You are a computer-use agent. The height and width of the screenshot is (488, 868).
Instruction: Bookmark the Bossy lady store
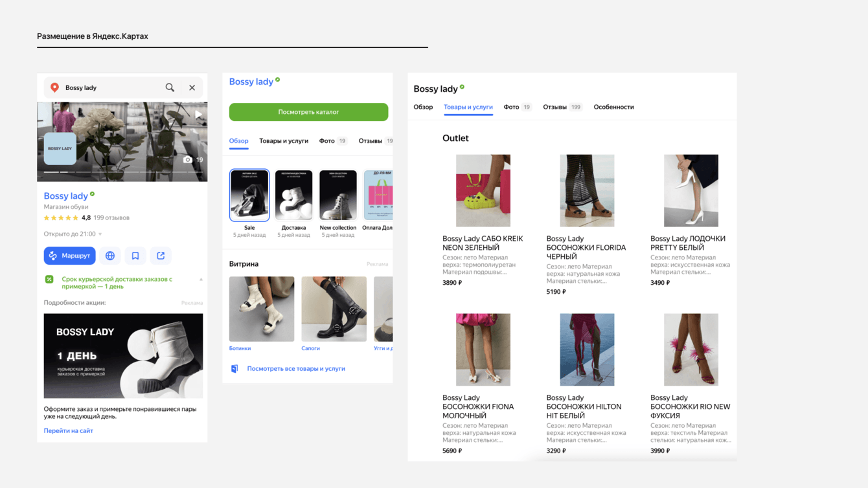135,256
